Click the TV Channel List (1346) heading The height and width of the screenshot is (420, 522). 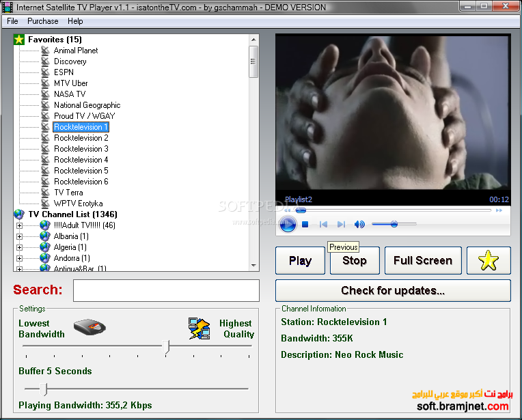click(72, 214)
